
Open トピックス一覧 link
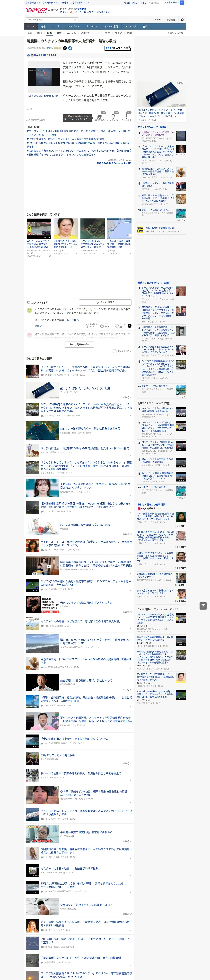175,33
